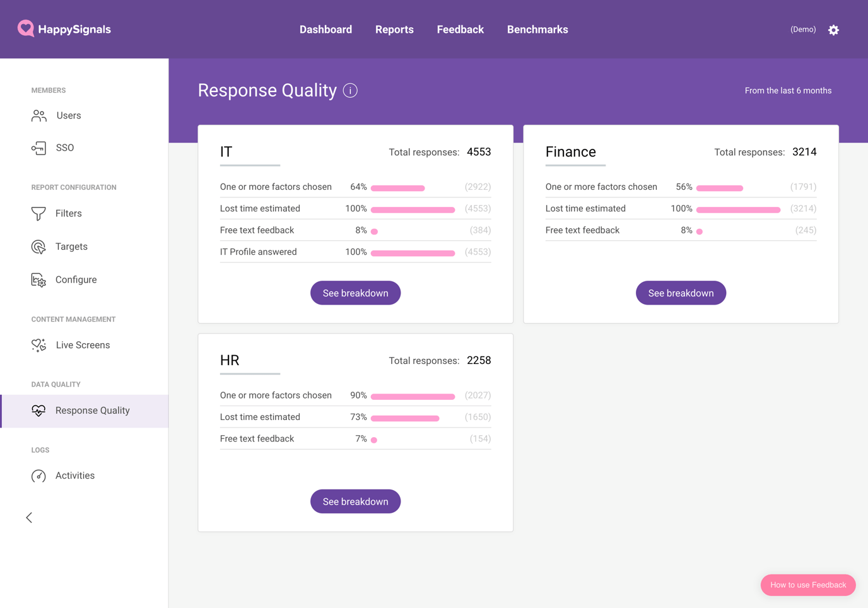
Task: Select the SSO key icon
Action: pos(39,148)
